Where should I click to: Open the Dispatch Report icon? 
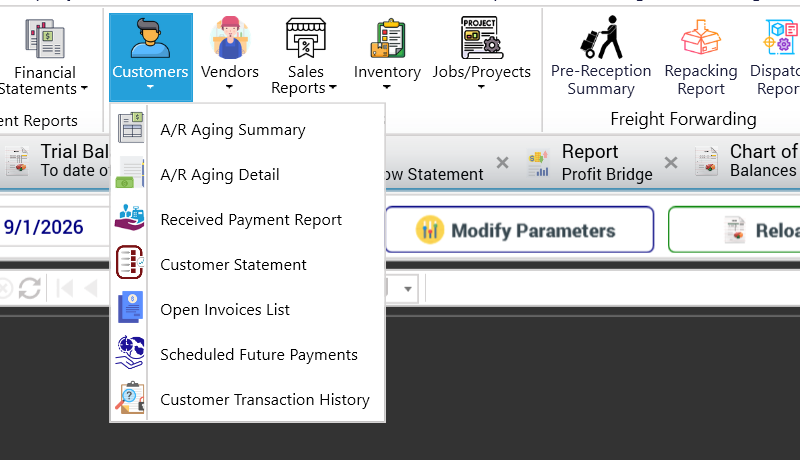click(781, 37)
